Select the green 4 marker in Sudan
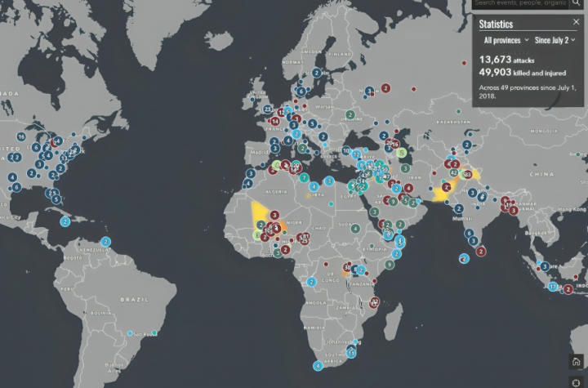 [x=356, y=228]
